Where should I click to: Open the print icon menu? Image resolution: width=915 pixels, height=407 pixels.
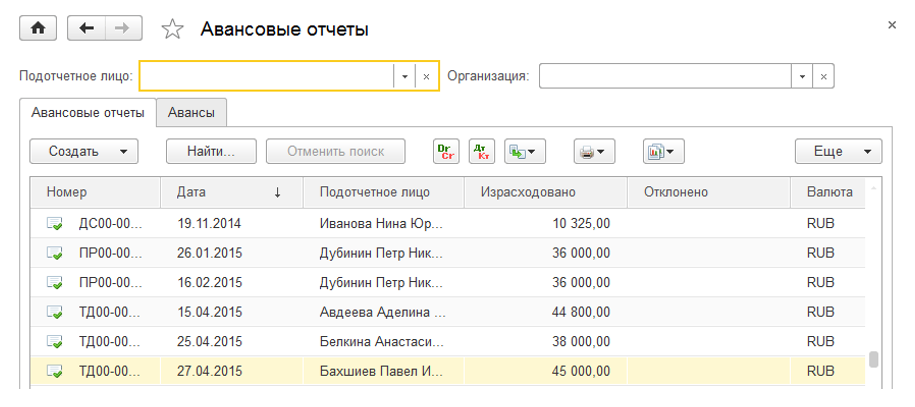[593, 152]
